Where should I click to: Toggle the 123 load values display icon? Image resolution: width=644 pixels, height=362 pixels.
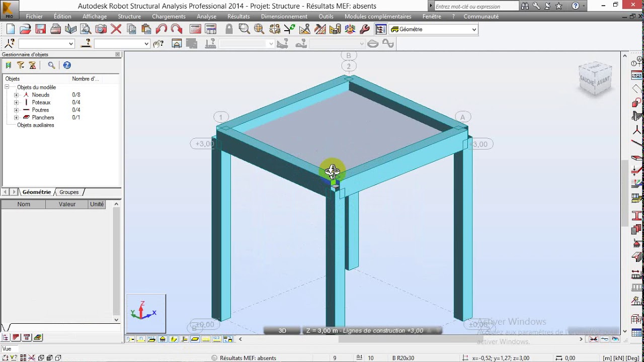[216, 339]
